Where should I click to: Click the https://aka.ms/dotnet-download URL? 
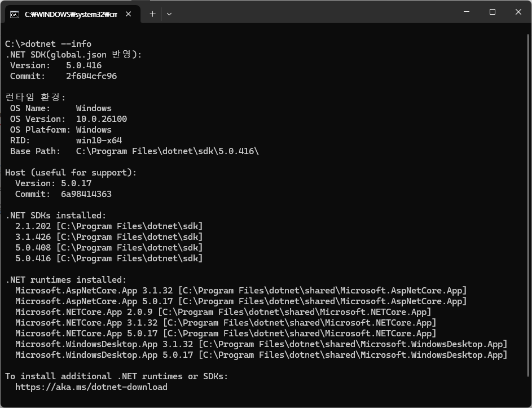pos(91,387)
